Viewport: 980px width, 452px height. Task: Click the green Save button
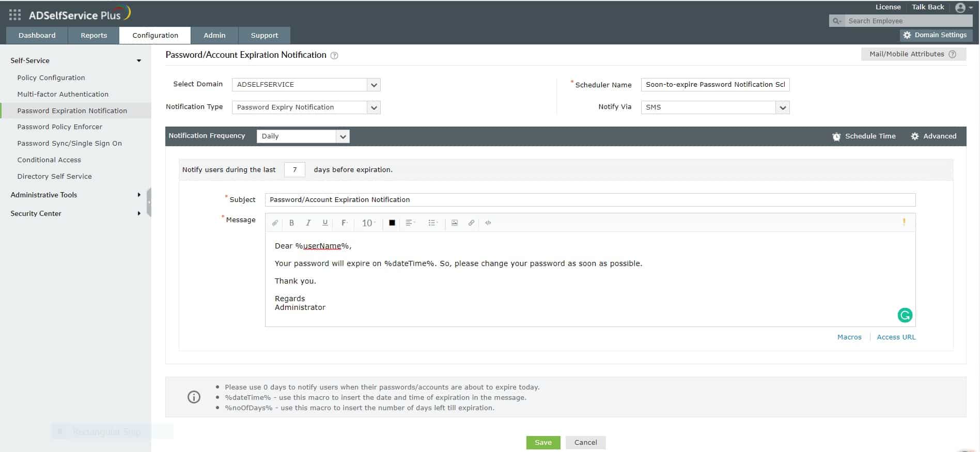pyautogui.click(x=543, y=443)
